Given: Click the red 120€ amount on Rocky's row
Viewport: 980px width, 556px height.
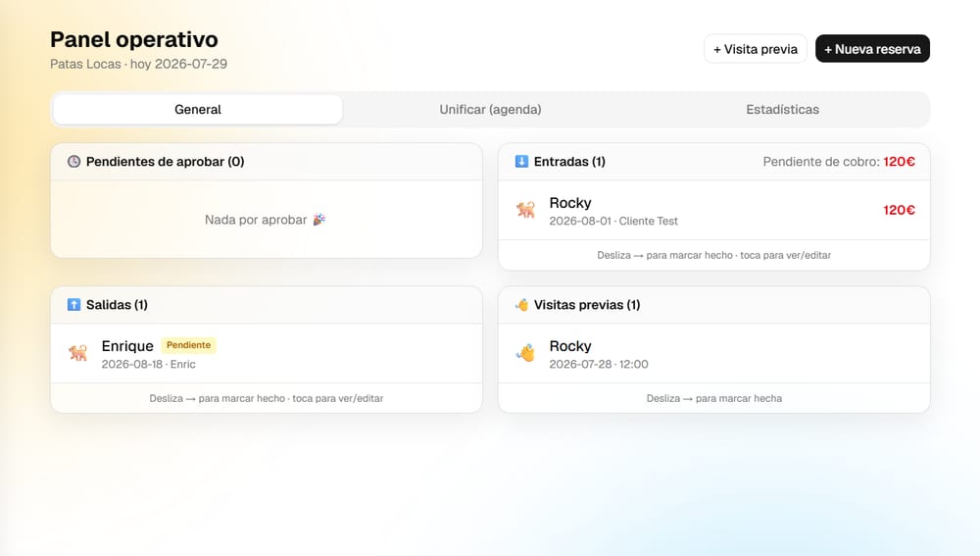Looking at the screenshot, I should (x=899, y=210).
